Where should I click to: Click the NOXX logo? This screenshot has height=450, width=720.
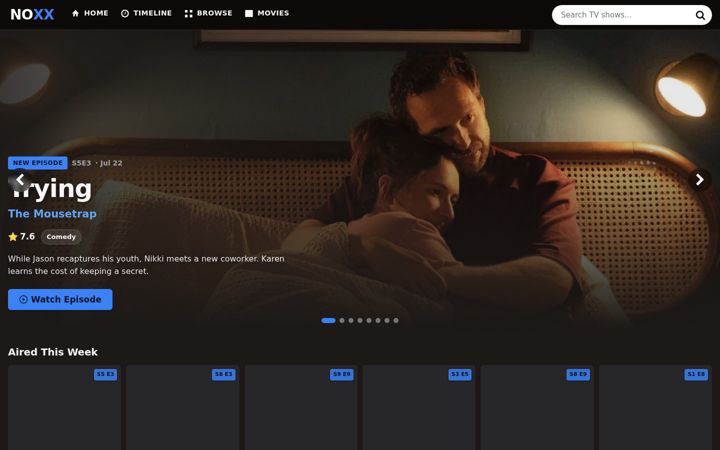32,14
